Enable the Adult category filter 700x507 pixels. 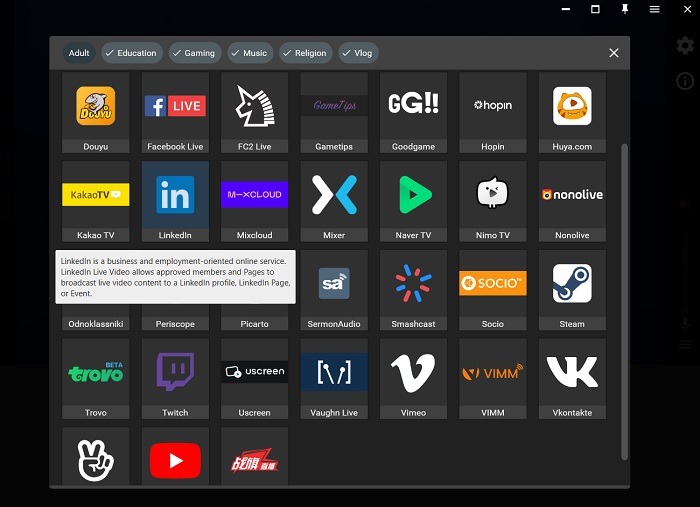coord(79,53)
